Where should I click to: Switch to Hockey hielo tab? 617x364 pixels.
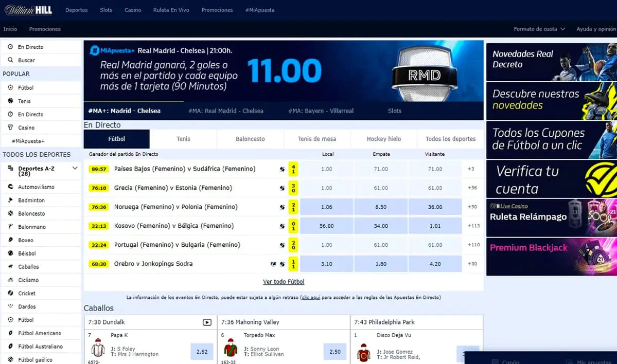point(384,139)
